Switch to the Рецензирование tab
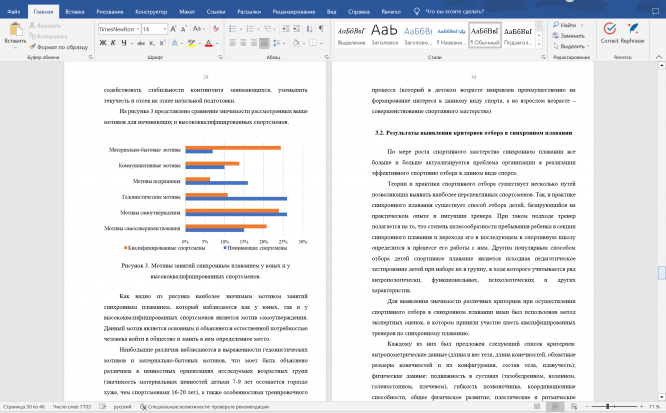The width and height of the screenshot is (666, 413). point(294,11)
